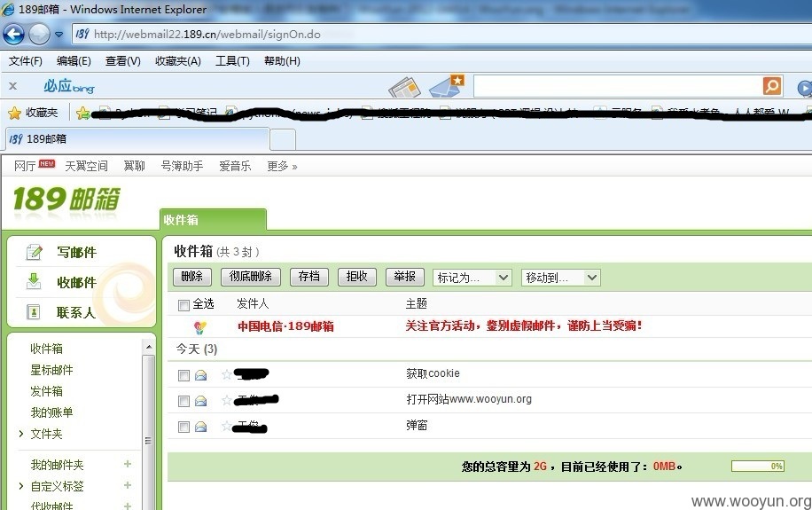Open the 编辑(E) menu
Screen dimensions: 812x510
pyautogui.click(x=74, y=61)
